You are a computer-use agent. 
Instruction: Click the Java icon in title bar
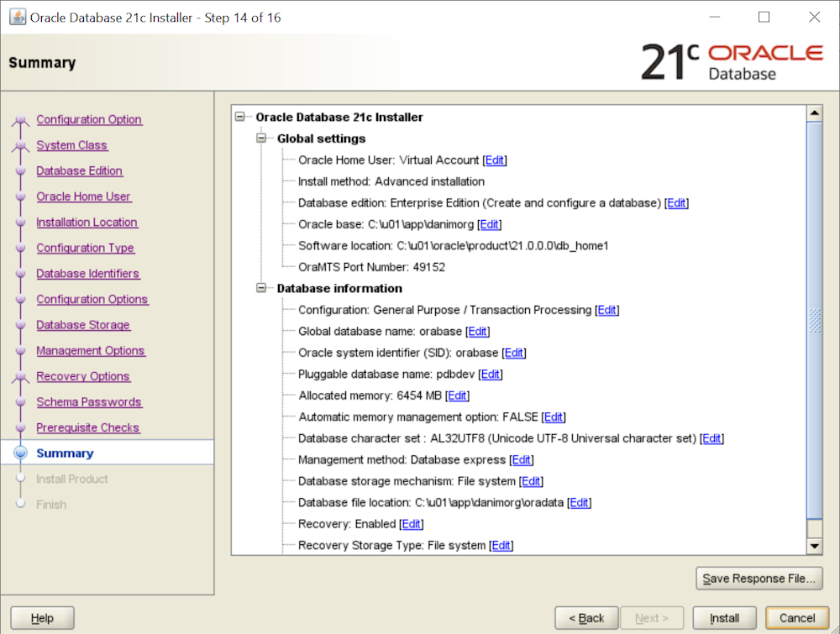(x=17, y=17)
